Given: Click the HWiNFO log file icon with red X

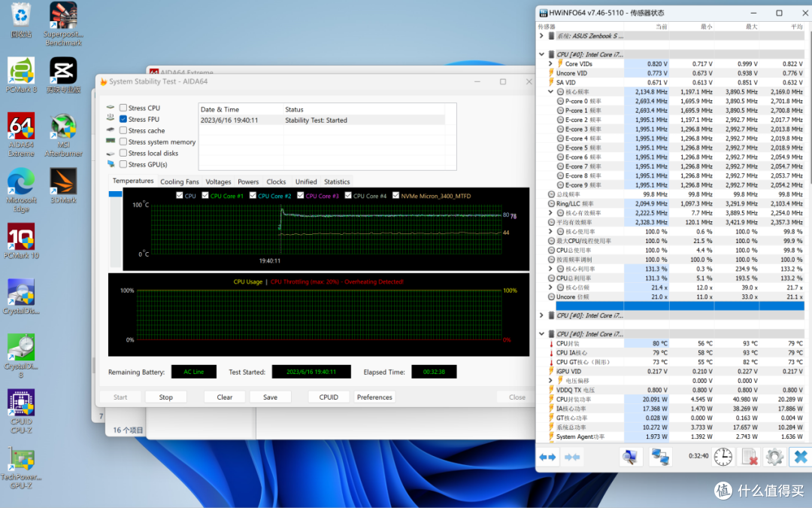Looking at the screenshot, I should pyautogui.click(x=749, y=457).
